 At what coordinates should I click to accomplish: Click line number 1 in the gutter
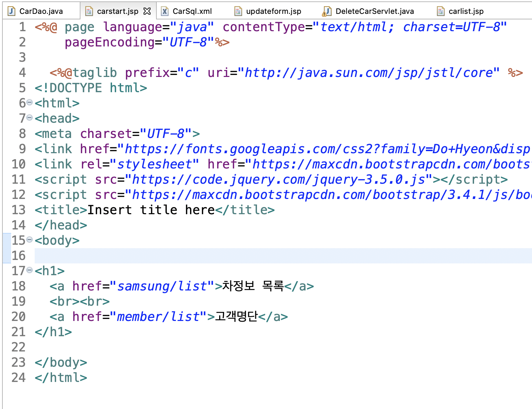(22, 27)
